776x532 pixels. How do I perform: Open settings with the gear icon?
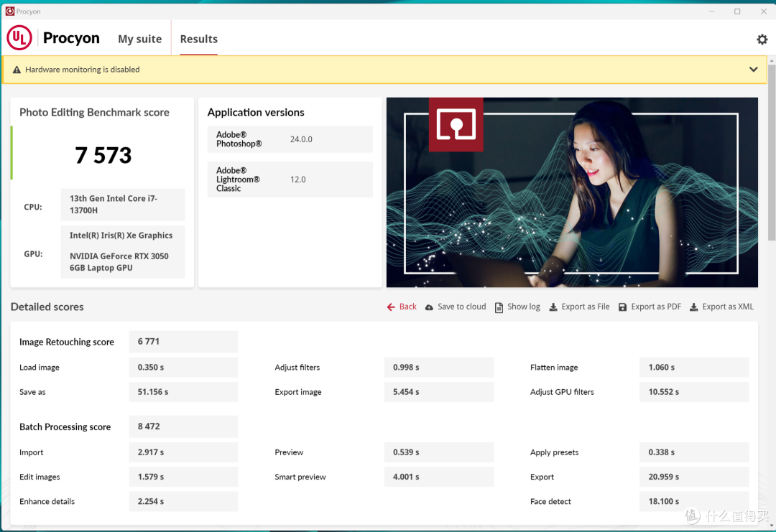coord(762,39)
